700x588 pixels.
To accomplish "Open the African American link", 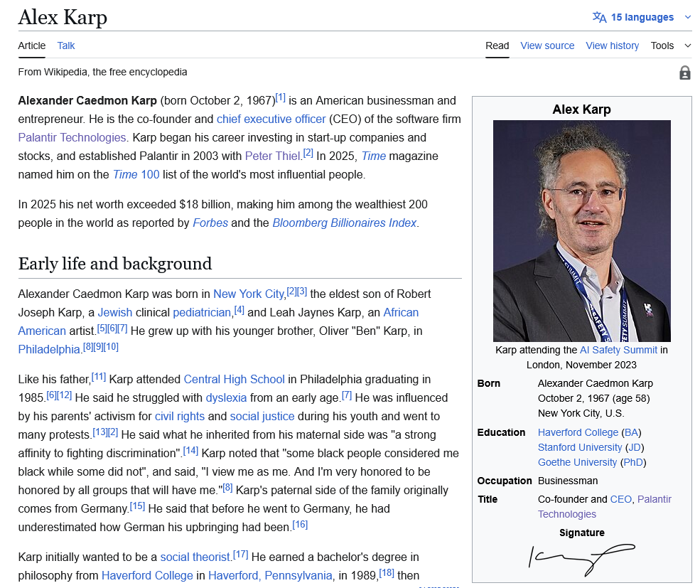I will pos(401,312).
